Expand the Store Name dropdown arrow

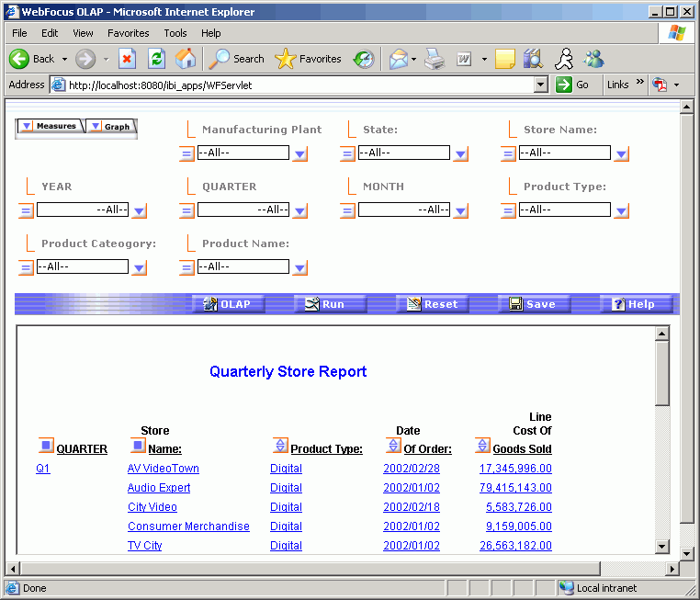[621, 154]
